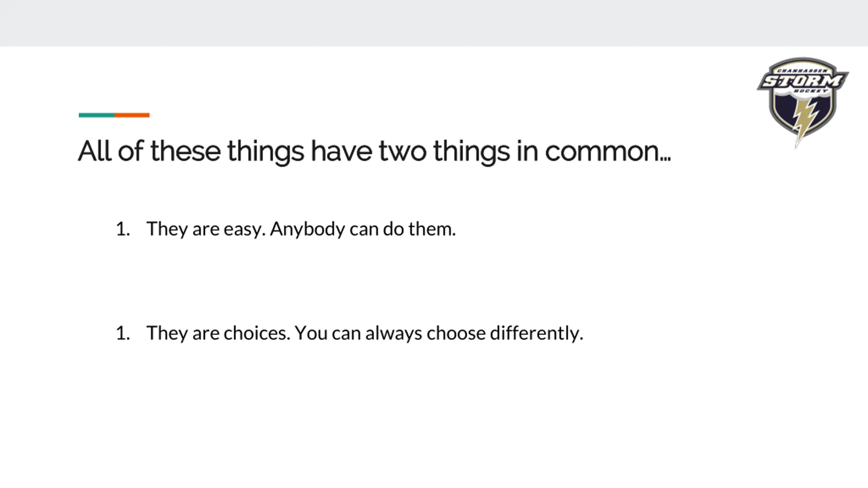Select the "They are choices." sentence
868x488 pixels.
click(218, 333)
